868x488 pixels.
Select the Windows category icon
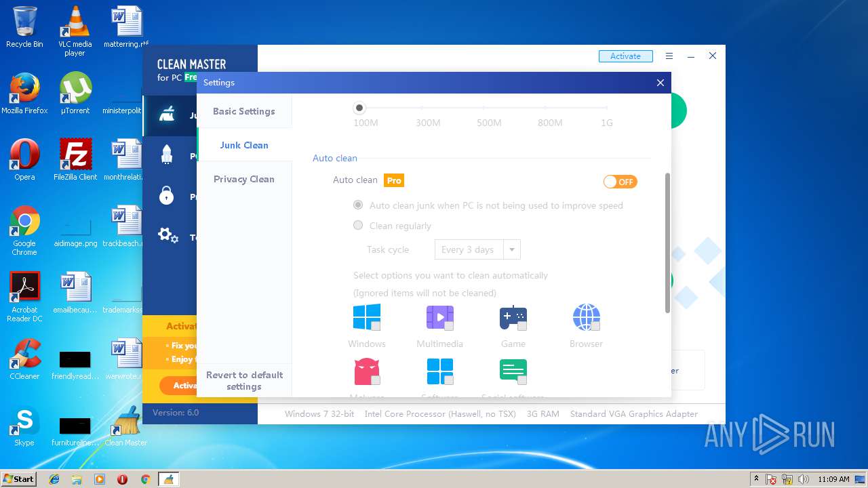(x=367, y=317)
